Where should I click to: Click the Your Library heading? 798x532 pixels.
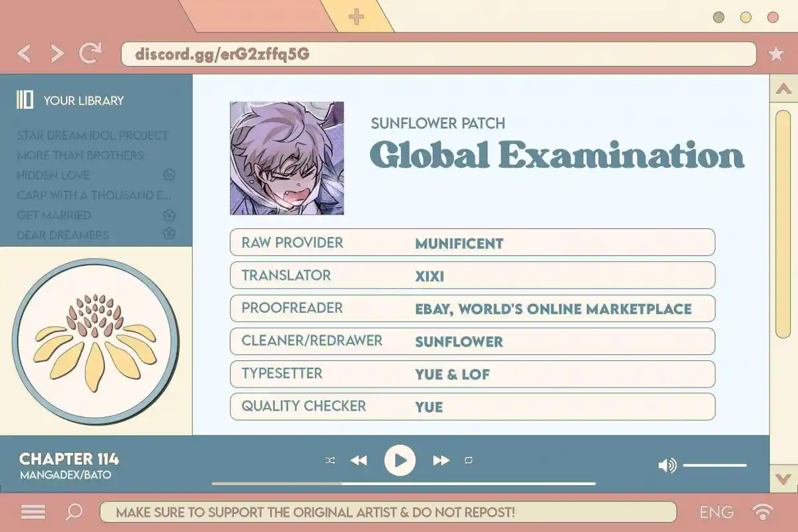[x=84, y=100]
